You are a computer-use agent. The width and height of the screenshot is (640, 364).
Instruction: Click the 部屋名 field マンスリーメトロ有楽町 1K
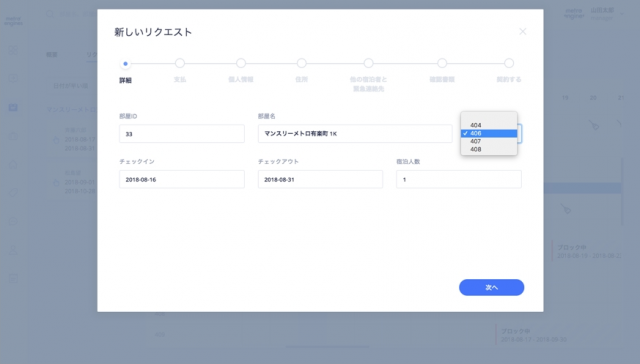point(355,134)
